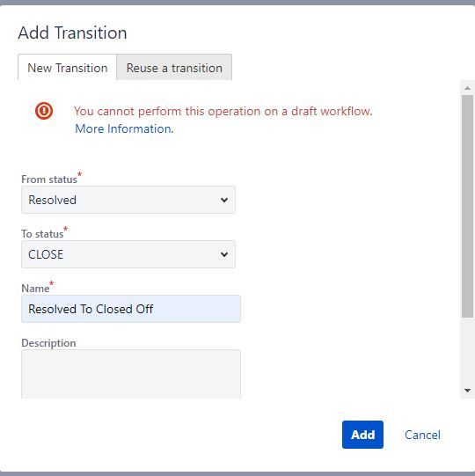Open the CLOSE status dropdown

(128, 254)
